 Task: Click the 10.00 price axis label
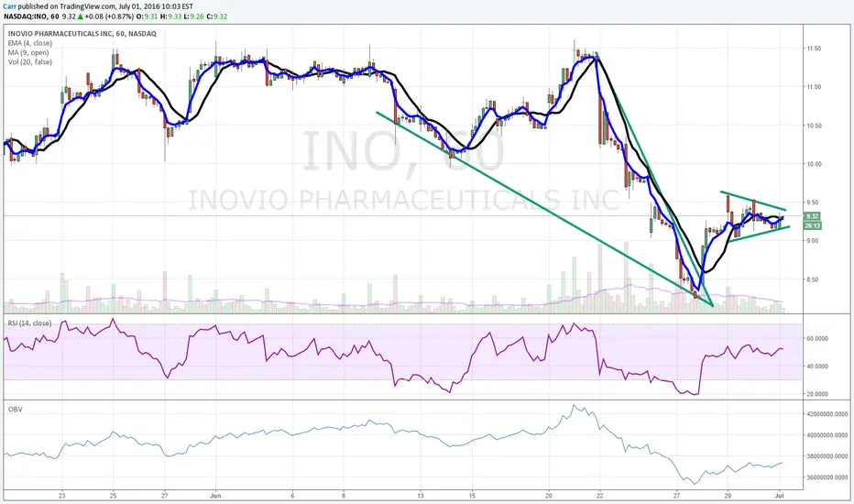coord(814,164)
